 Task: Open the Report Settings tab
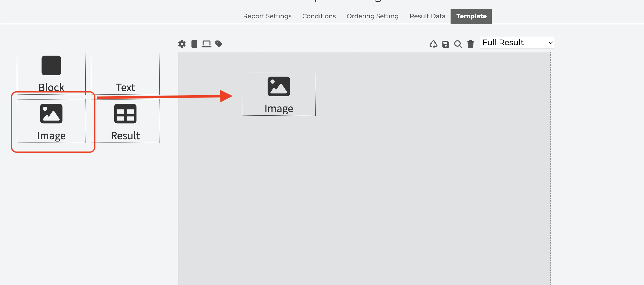click(x=267, y=16)
